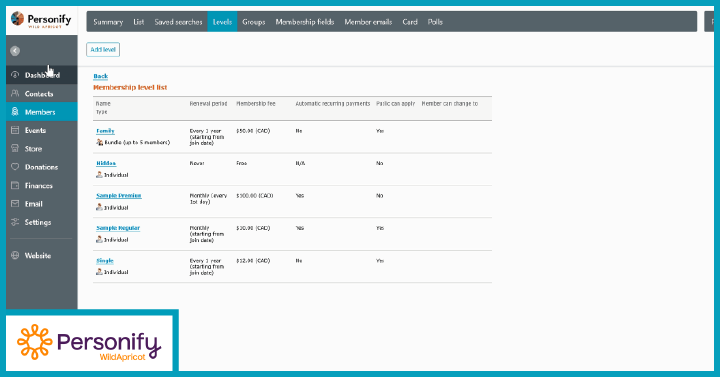The height and width of the screenshot is (377, 720).
Task: Open Donations via the heart icon
Action: coord(15,167)
